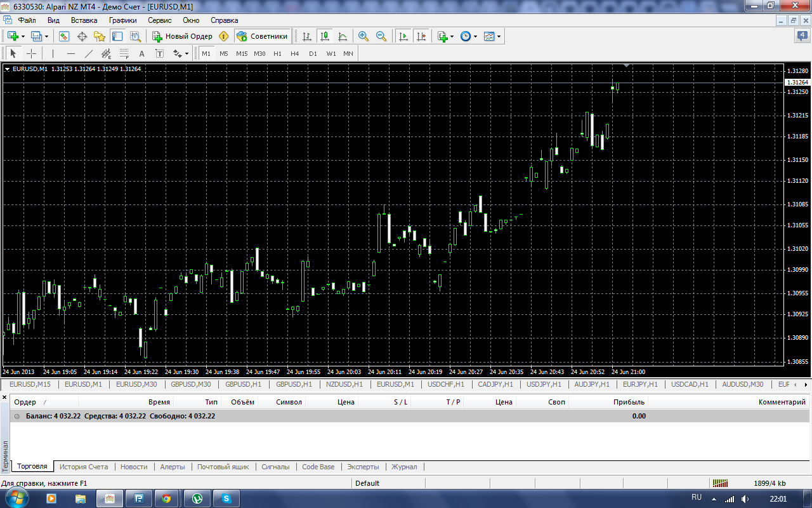Screen dimensions: 812x508
Task: Select the crosshair tool
Action: coord(31,53)
